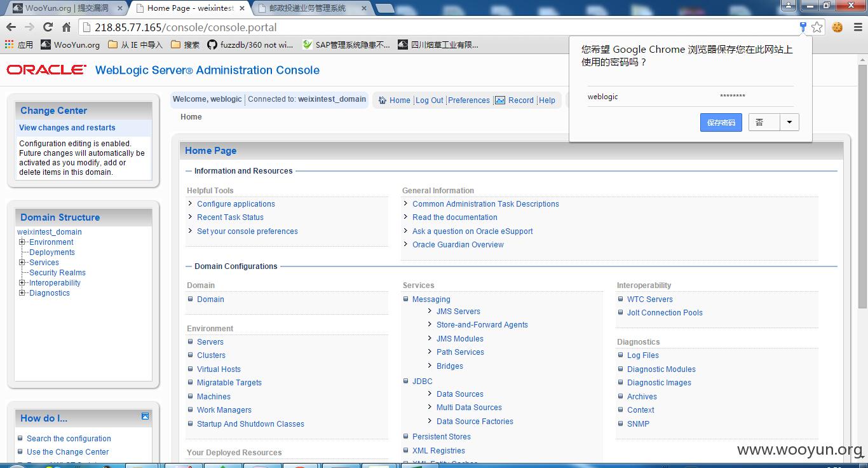Viewport: 868px width, 468px height.
Task: Open the apps grid bookmark icon
Action: 9,45
